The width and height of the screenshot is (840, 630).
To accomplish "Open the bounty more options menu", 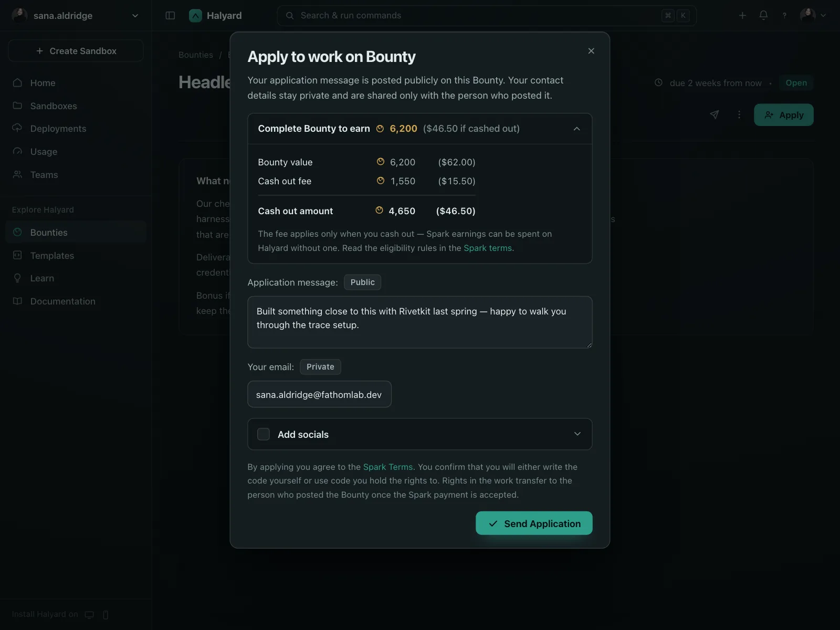I will click(739, 114).
